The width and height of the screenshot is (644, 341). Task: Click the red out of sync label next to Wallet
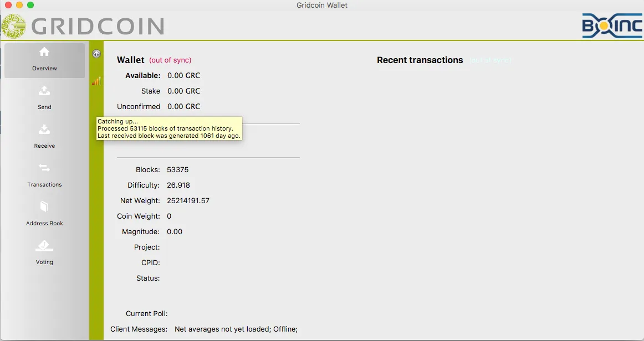coord(170,60)
